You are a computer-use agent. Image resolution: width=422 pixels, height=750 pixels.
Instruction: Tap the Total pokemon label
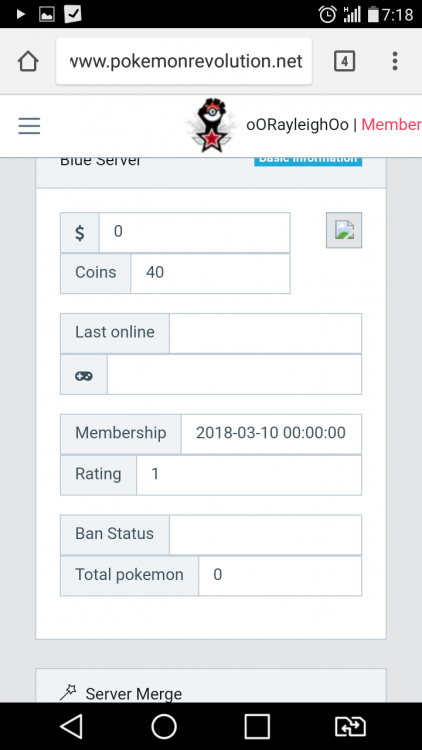(129, 575)
